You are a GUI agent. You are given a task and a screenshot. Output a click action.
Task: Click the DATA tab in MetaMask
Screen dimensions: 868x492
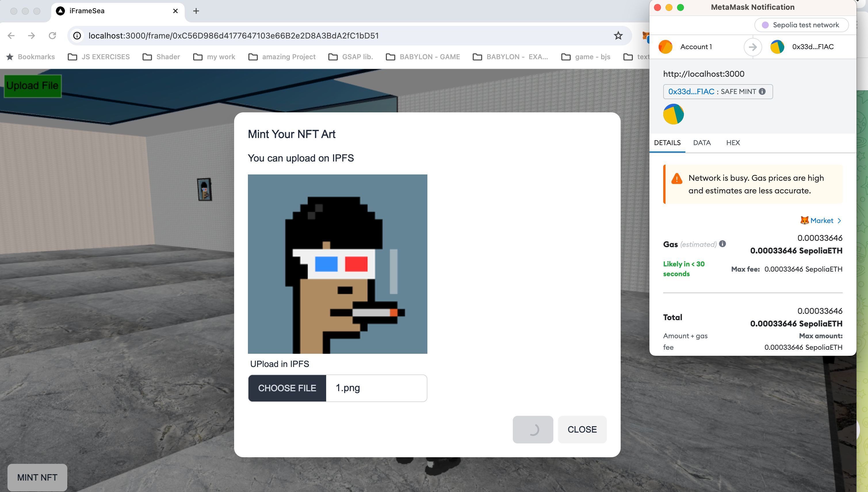[702, 142]
